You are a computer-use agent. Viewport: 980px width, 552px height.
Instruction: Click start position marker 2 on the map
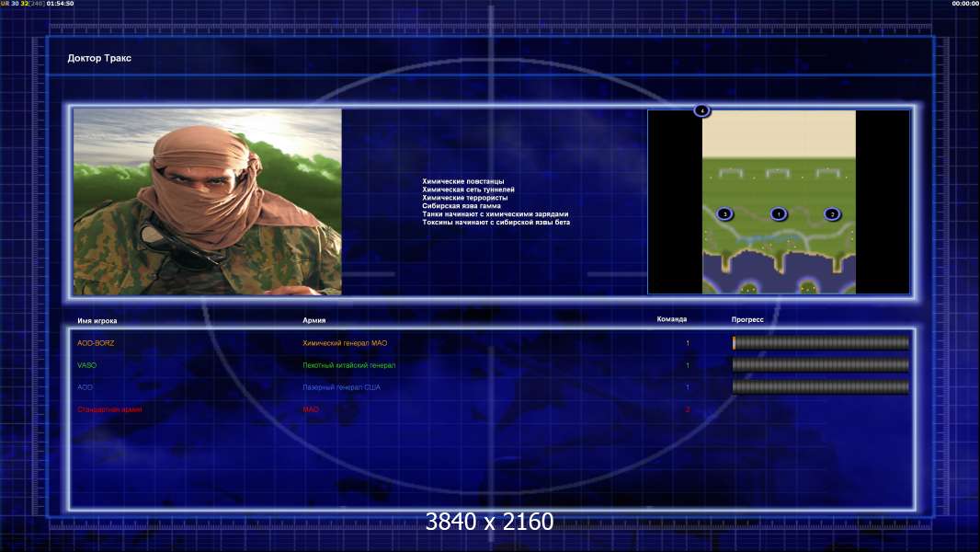[832, 213]
